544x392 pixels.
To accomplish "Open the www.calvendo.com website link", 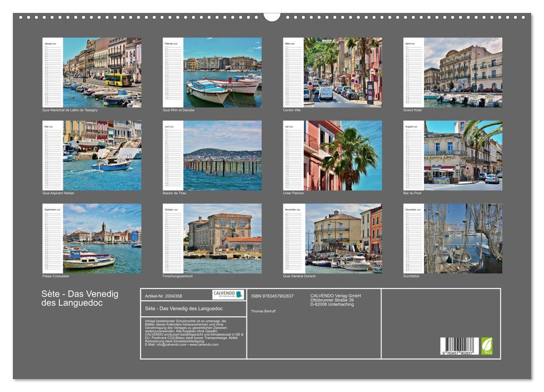I will click(203, 346).
